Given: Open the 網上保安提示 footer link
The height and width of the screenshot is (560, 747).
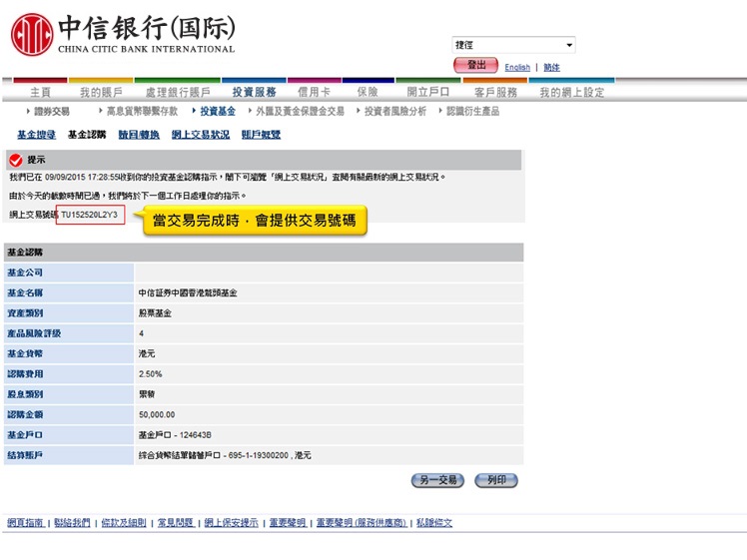Looking at the screenshot, I should click(x=231, y=523).
